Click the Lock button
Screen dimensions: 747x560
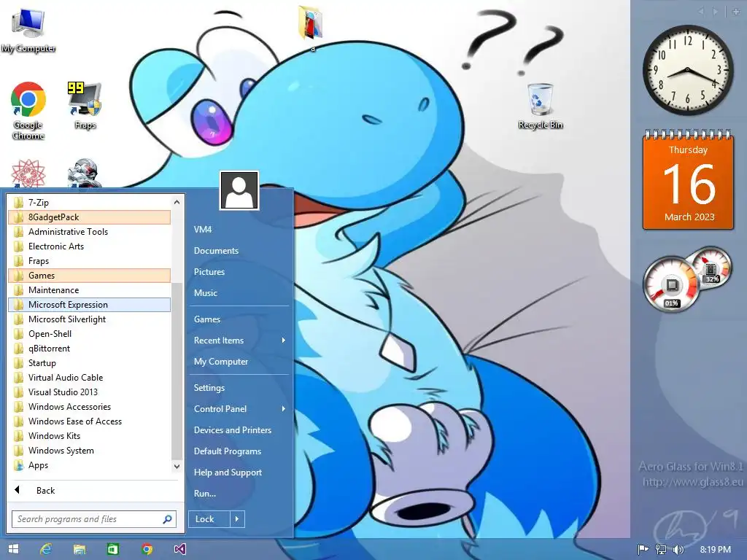[x=209, y=519]
